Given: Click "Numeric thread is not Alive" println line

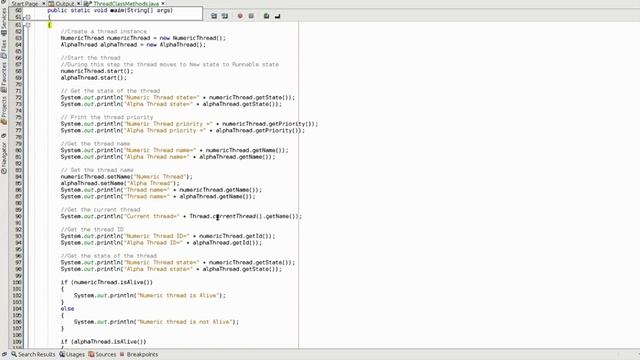Looking at the screenshot, I should (x=156, y=322).
